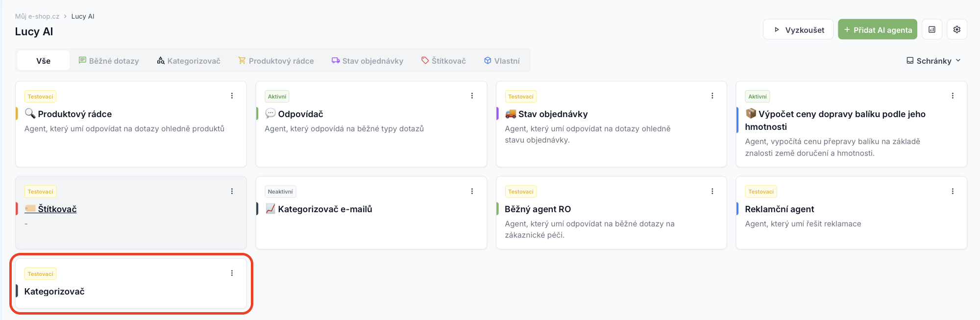Click Testovací badge on Běžný agent RO card

tap(521, 192)
